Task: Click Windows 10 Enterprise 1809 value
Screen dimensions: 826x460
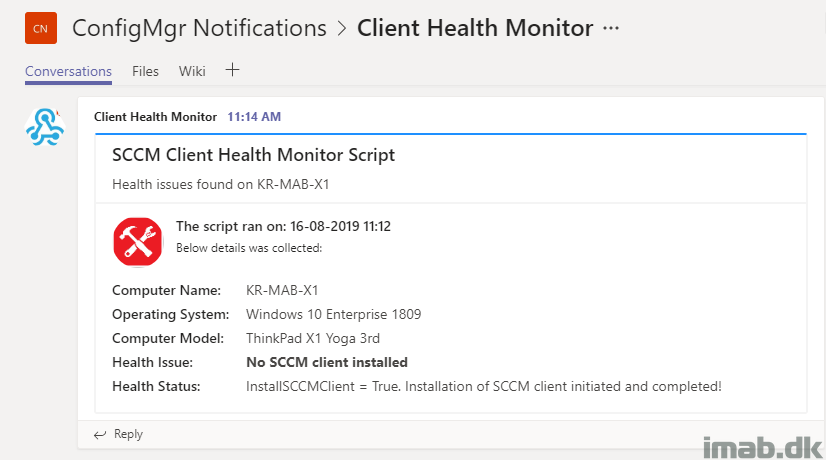Action: pos(333,315)
